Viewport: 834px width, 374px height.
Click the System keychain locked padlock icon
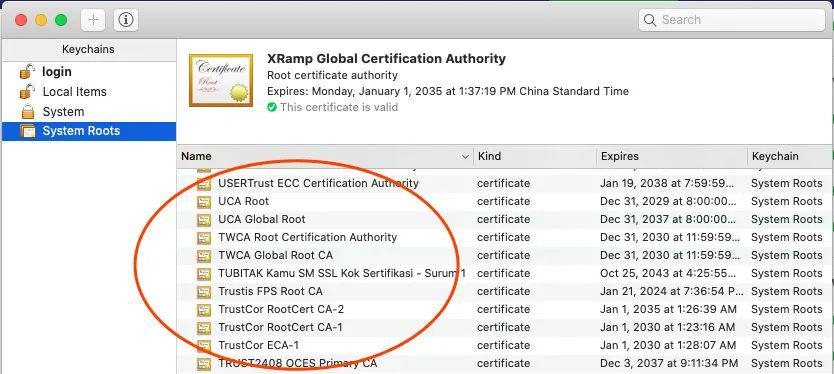(x=28, y=112)
